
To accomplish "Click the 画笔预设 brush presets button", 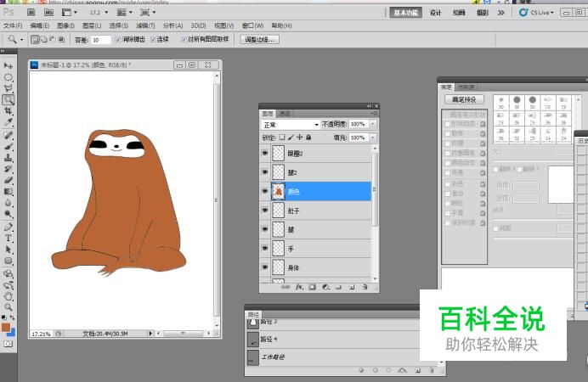I will pos(464,99).
